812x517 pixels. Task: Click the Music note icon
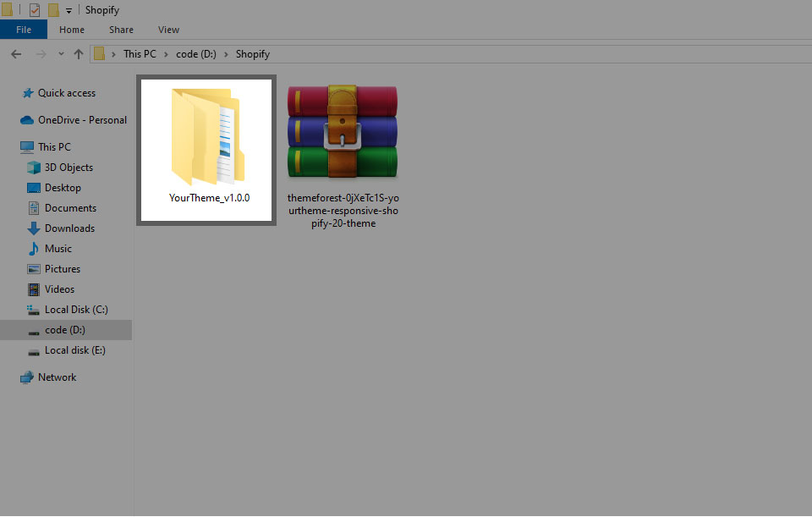(x=34, y=249)
